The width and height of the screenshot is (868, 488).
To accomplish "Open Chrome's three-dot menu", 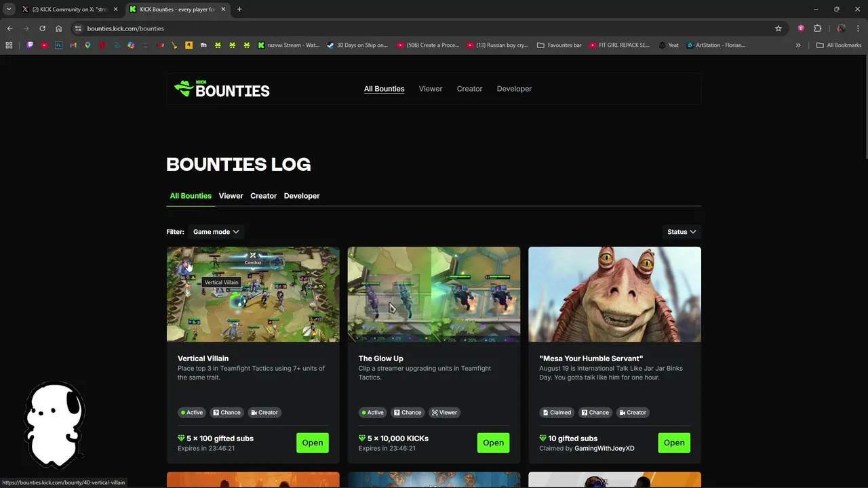I will click(858, 28).
